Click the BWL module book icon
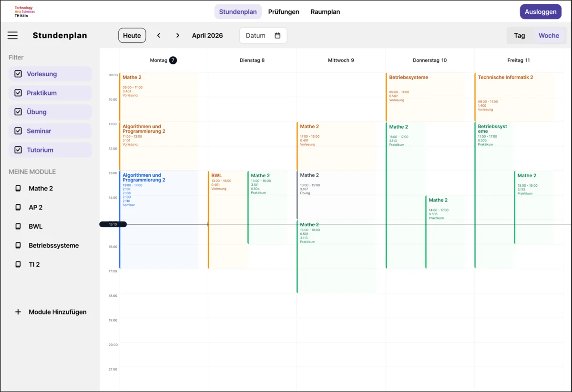 (18, 227)
